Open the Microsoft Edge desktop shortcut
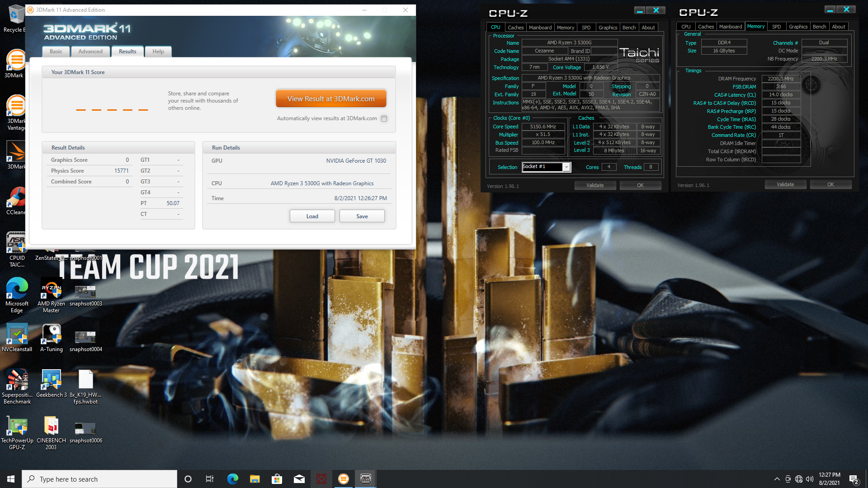This screenshot has height=488, width=868. pyautogui.click(x=17, y=296)
